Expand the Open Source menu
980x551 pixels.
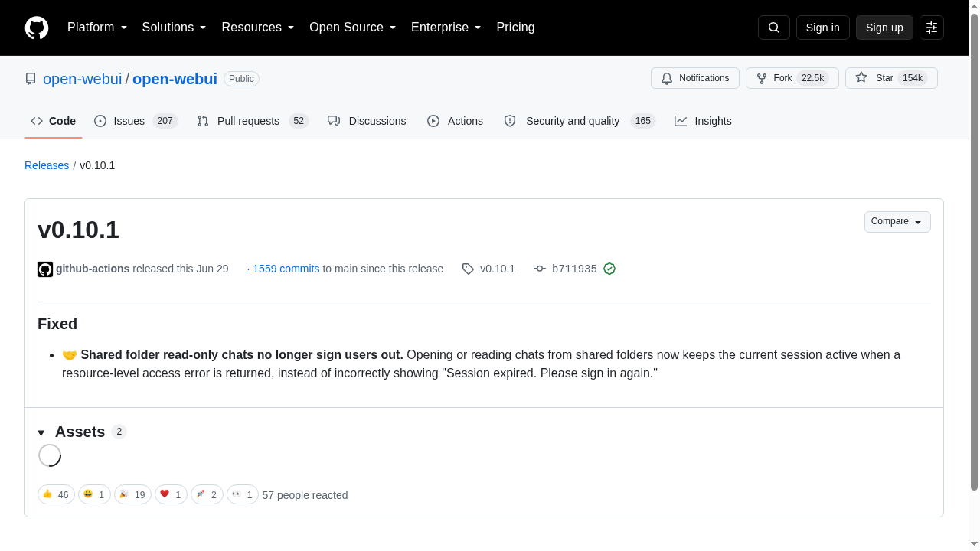pos(353,28)
